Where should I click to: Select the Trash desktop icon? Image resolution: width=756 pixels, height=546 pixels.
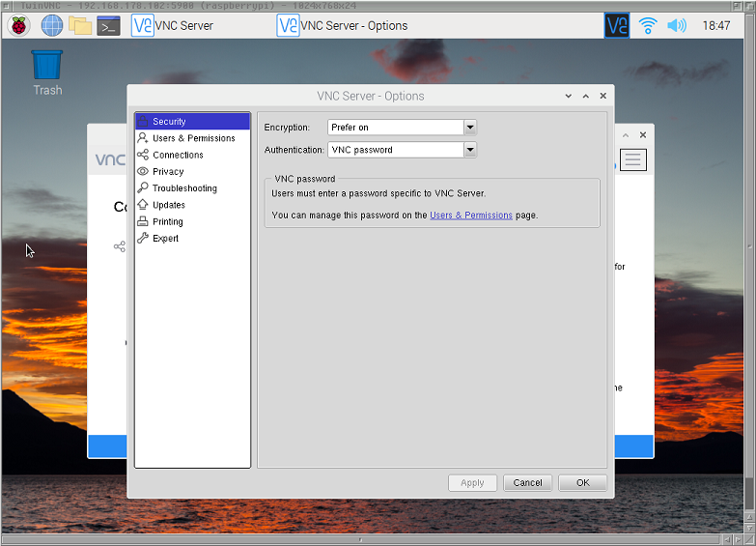[47, 72]
